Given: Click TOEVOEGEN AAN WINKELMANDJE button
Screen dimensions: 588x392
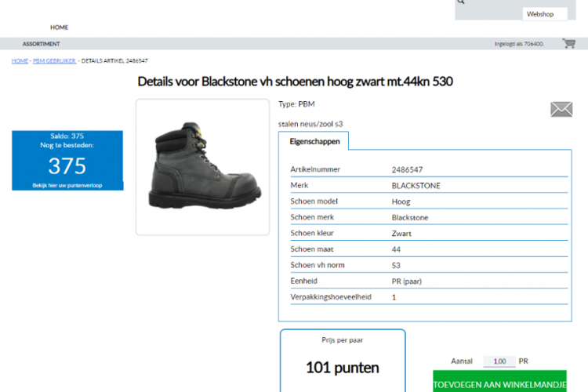Looking at the screenshot, I should point(499,382).
